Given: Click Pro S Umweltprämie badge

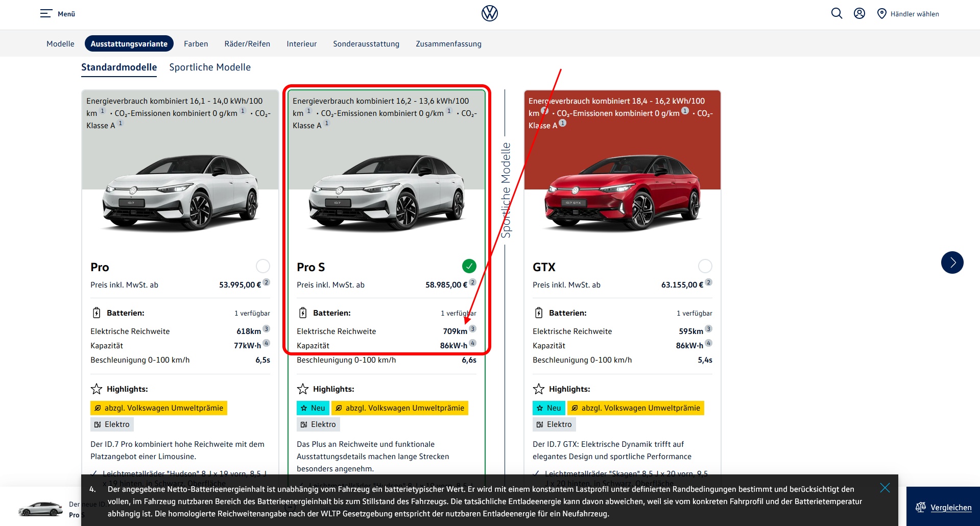Looking at the screenshot, I should (400, 408).
